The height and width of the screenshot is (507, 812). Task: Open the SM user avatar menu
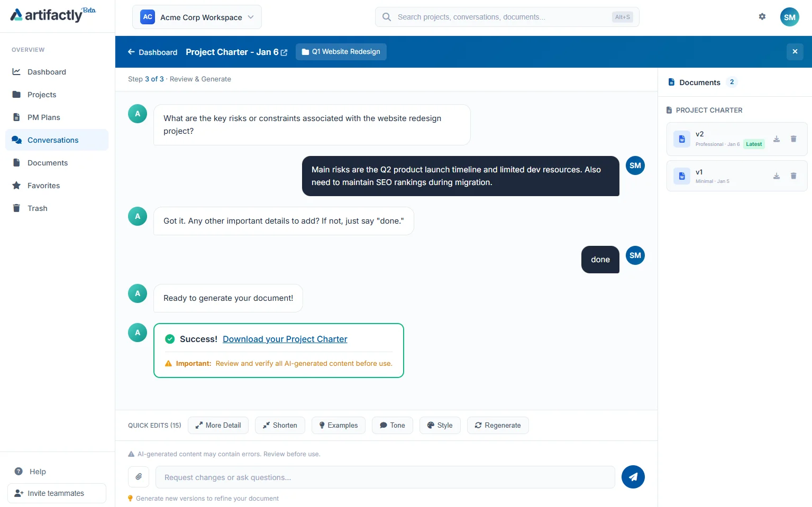pos(789,17)
